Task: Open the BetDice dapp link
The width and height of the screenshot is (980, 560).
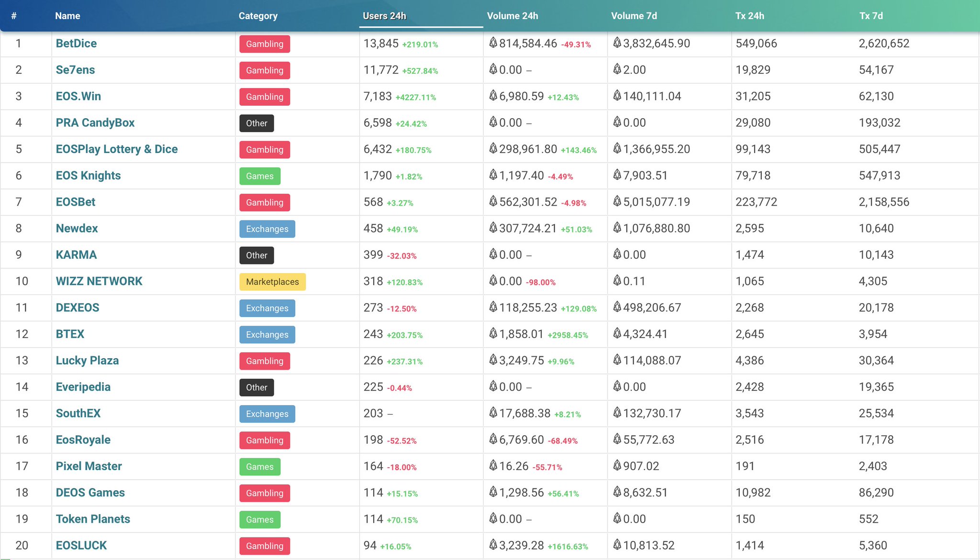Action: pos(76,44)
